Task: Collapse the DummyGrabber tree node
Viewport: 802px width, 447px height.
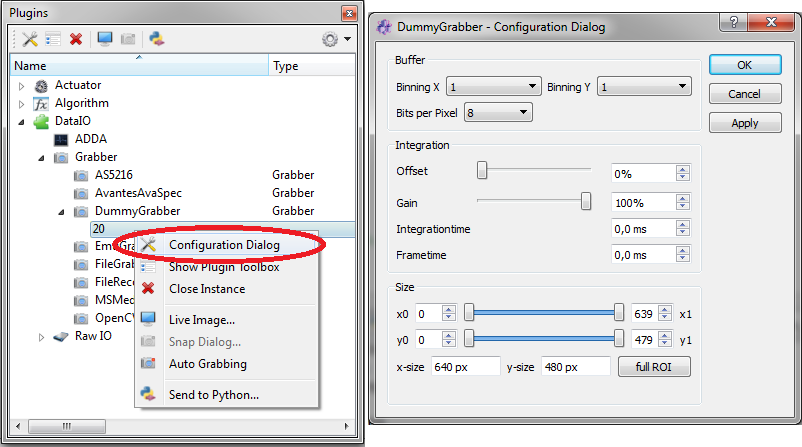Action: 61,212
